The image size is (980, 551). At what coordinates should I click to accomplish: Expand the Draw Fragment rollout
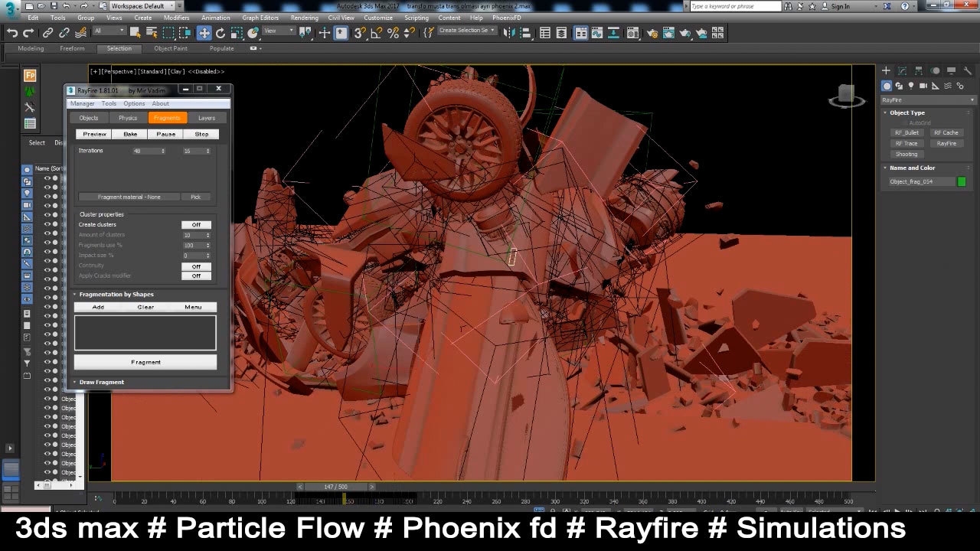click(101, 382)
